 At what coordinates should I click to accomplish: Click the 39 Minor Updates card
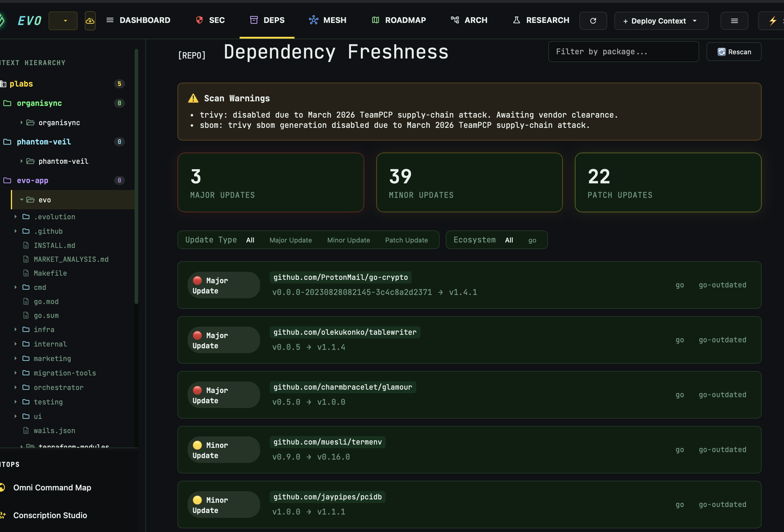(x=469, y=182)
